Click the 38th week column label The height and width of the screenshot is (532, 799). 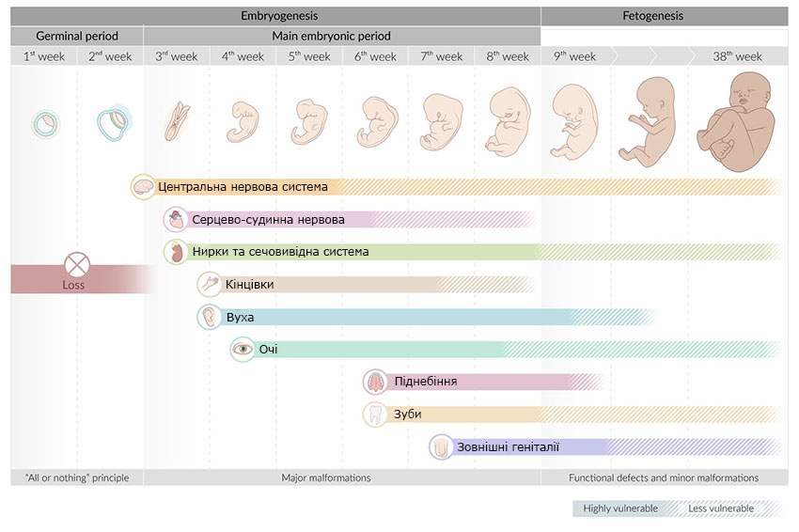click(x=737, y=56)
